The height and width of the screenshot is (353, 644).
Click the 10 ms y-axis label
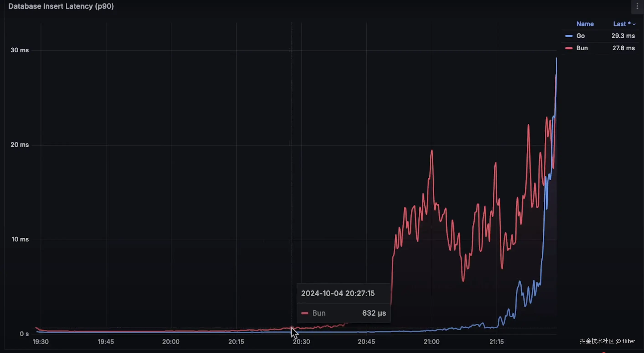coord(20,239)
